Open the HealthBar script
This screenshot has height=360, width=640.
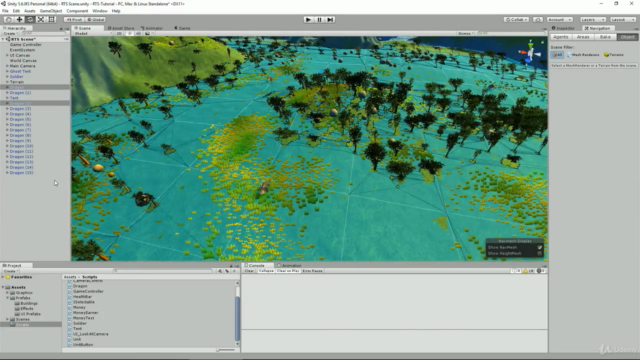tap(82, 297)
